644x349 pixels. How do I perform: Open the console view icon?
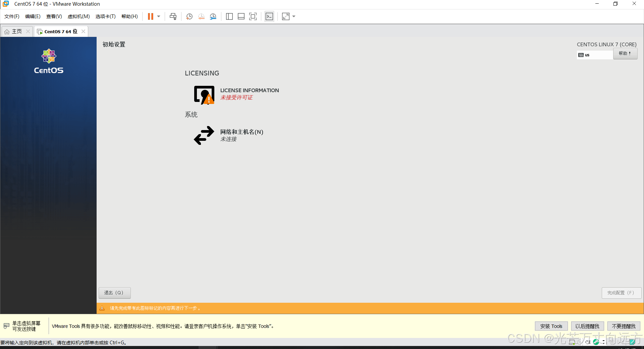(x=269, y=16)
